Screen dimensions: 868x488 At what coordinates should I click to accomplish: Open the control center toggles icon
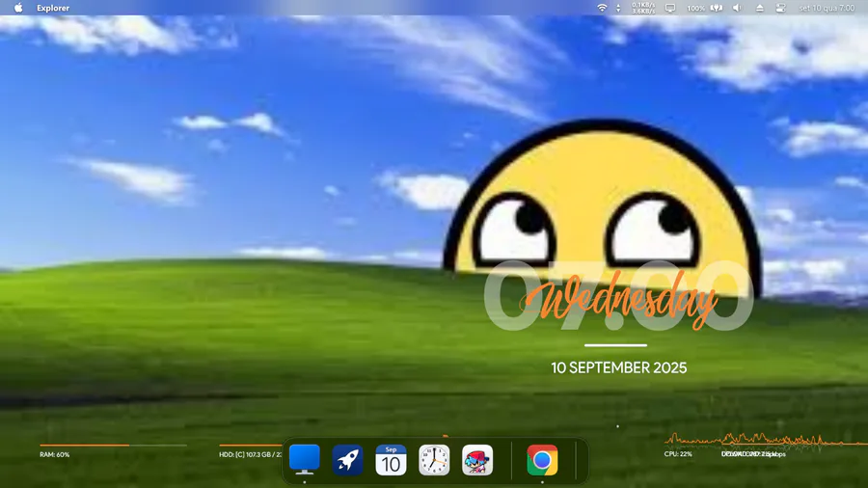[x=780, y=8]
